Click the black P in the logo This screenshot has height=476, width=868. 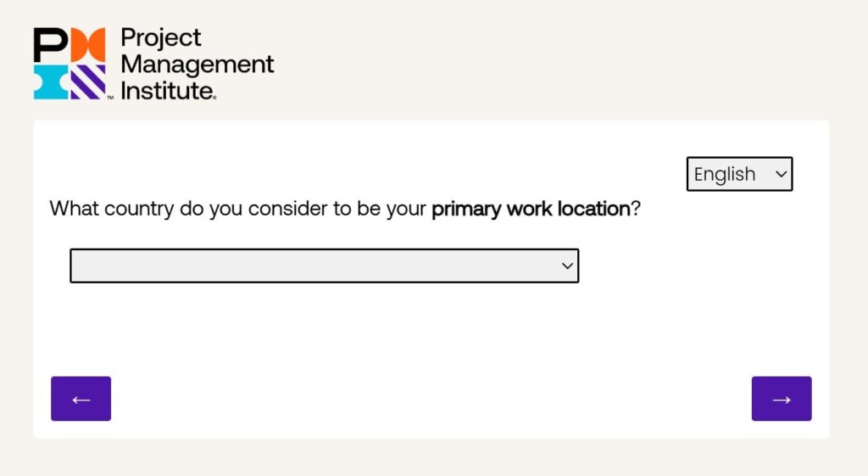point(50,45)
